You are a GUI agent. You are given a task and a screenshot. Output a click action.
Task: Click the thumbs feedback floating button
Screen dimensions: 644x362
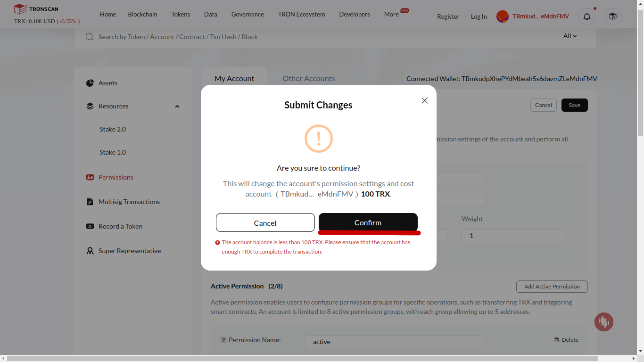[604, 322]
